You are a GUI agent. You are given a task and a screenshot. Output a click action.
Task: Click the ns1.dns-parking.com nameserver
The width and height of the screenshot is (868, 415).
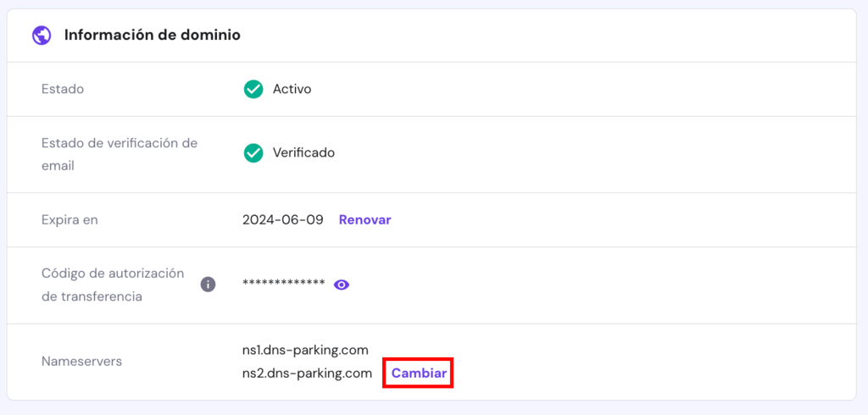[x=305, y=350]
